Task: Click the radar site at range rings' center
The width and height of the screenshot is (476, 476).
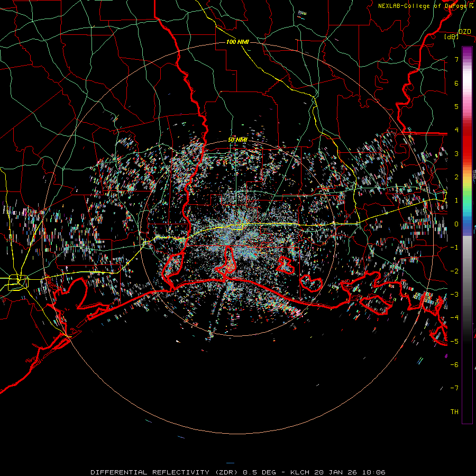Action: 237,239
